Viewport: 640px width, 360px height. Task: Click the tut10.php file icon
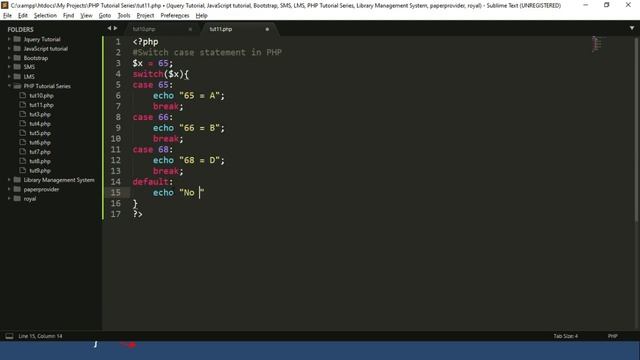pyautogui.click(x=23, y=96)
